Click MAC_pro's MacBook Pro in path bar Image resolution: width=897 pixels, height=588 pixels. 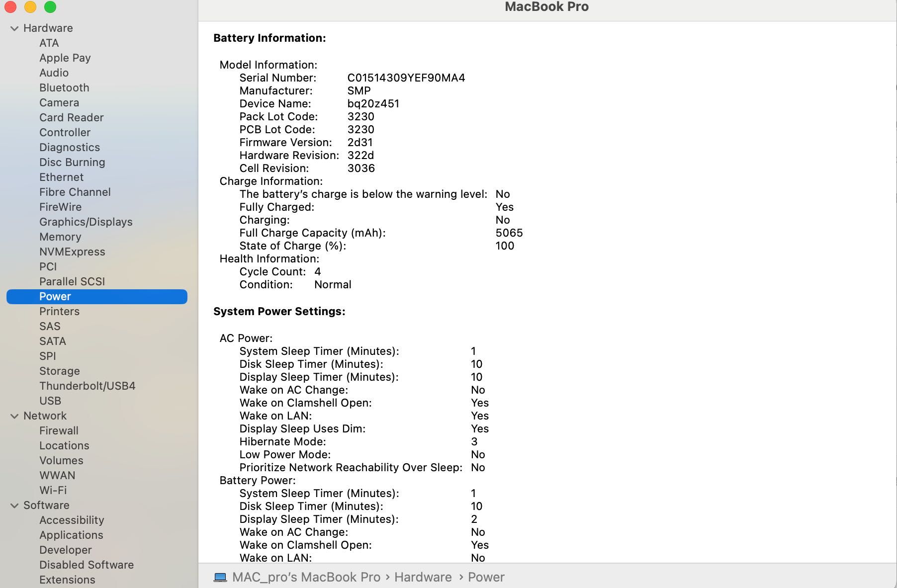(x=306, y=577)
